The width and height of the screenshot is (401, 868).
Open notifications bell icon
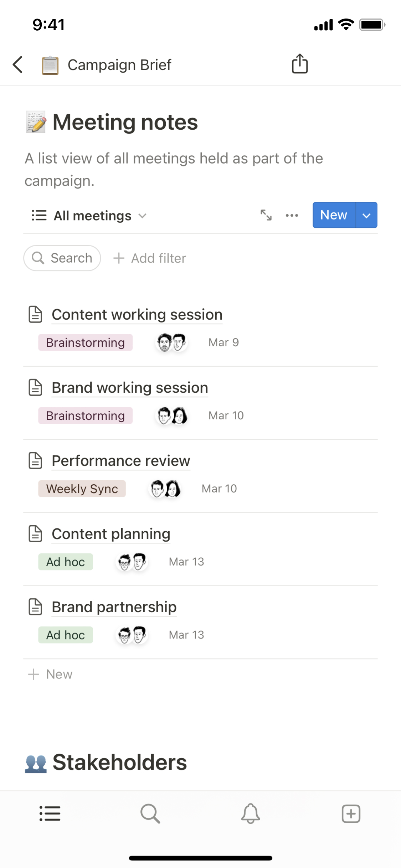pyautogui.click(x=251, y=814)
